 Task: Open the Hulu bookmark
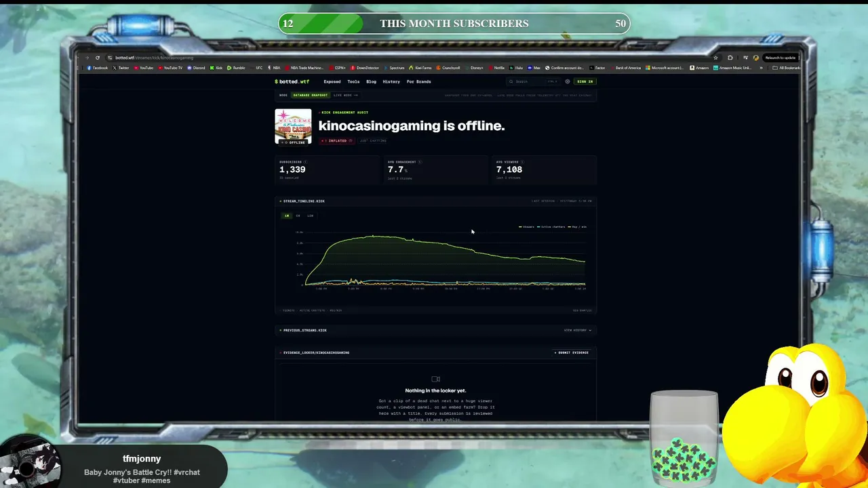point(517,68)
